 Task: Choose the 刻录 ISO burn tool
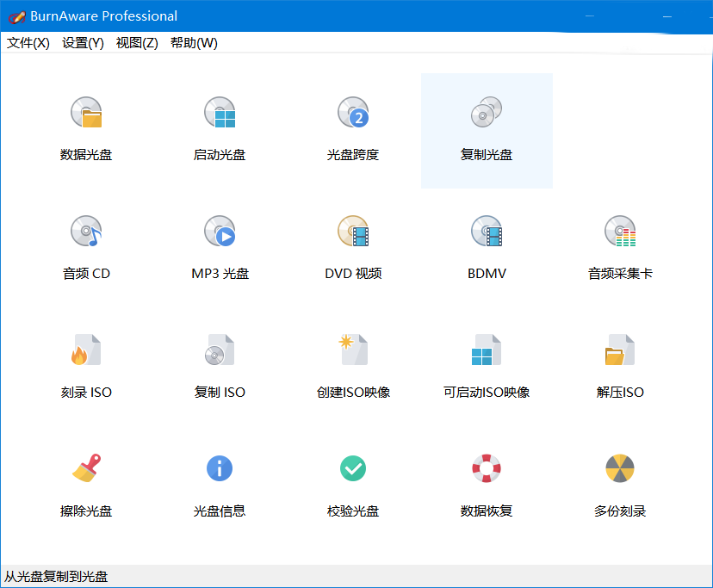(86, 367)
